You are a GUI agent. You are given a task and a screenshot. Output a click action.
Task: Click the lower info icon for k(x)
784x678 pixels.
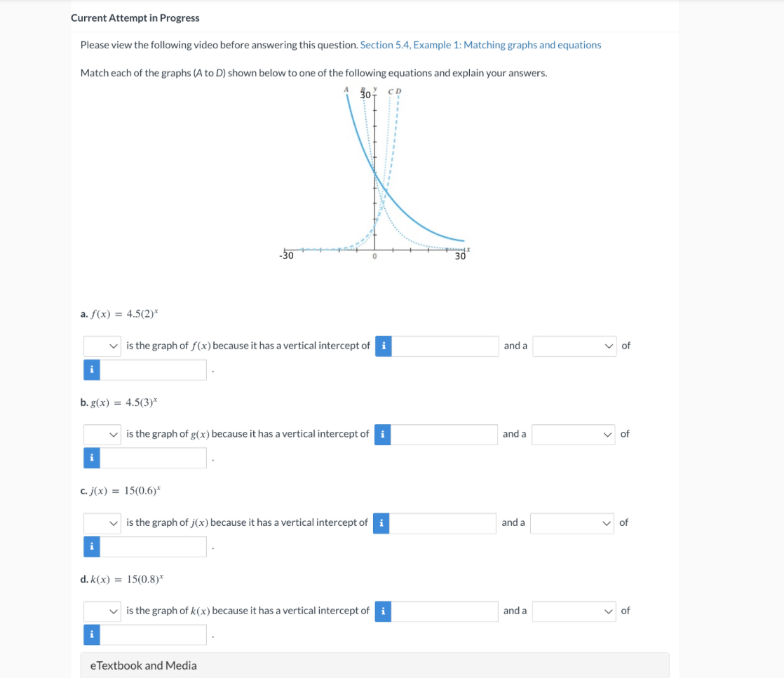pyautogui.click(x=91, y=634)
